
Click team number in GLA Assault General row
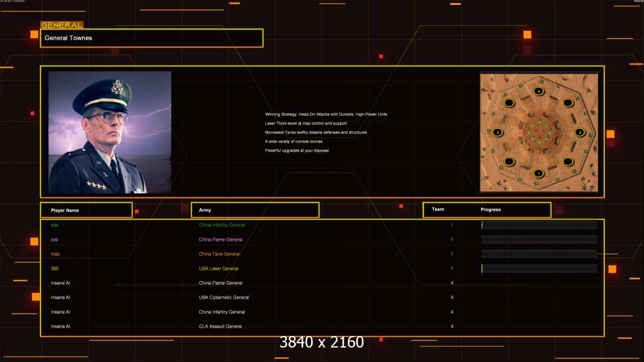[452, 326]
